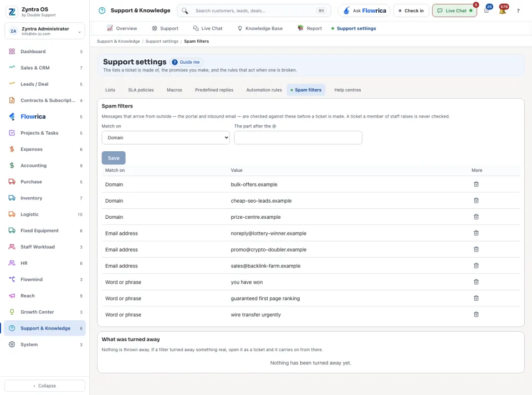Delete the sales@backlink-farm.example filter

(x=476, y=266)
